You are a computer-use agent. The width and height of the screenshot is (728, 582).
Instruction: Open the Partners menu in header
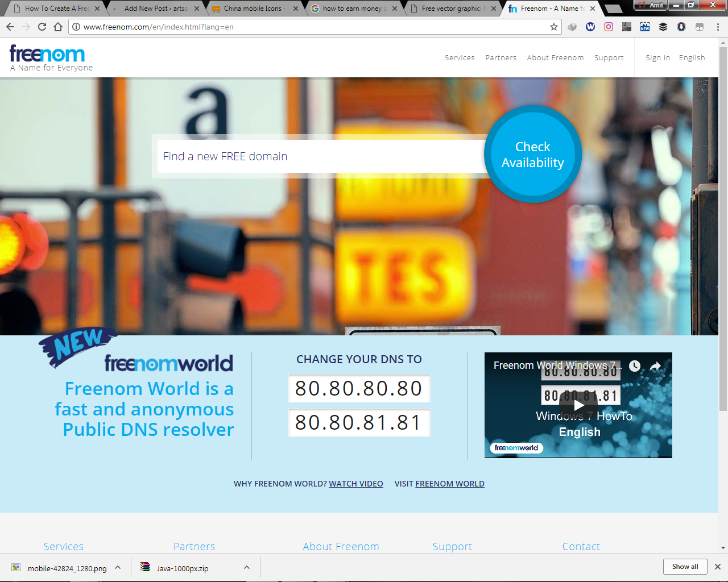501,57
